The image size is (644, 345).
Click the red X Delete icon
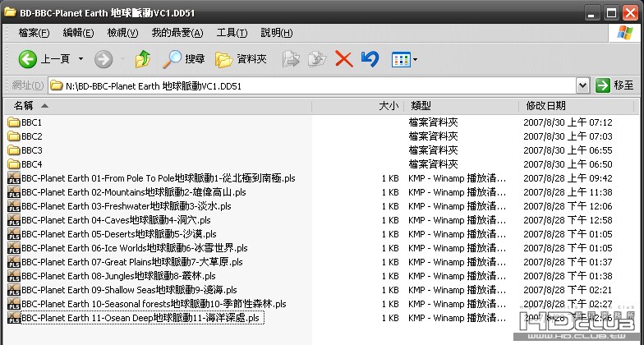click(x=344, y=59)
